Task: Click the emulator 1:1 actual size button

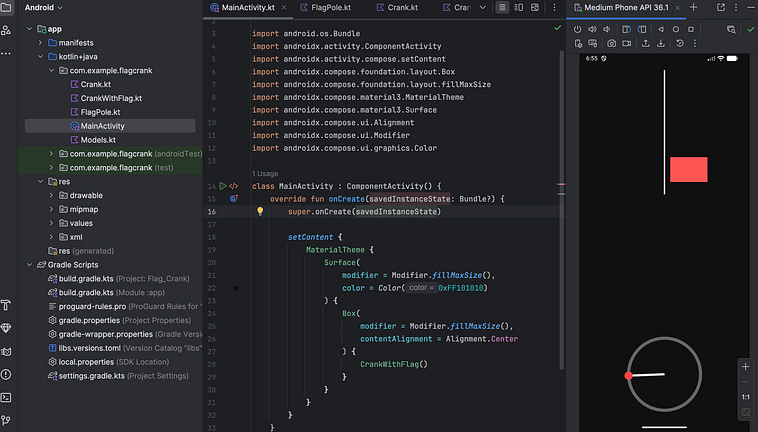Action: (x=745, y=397)
